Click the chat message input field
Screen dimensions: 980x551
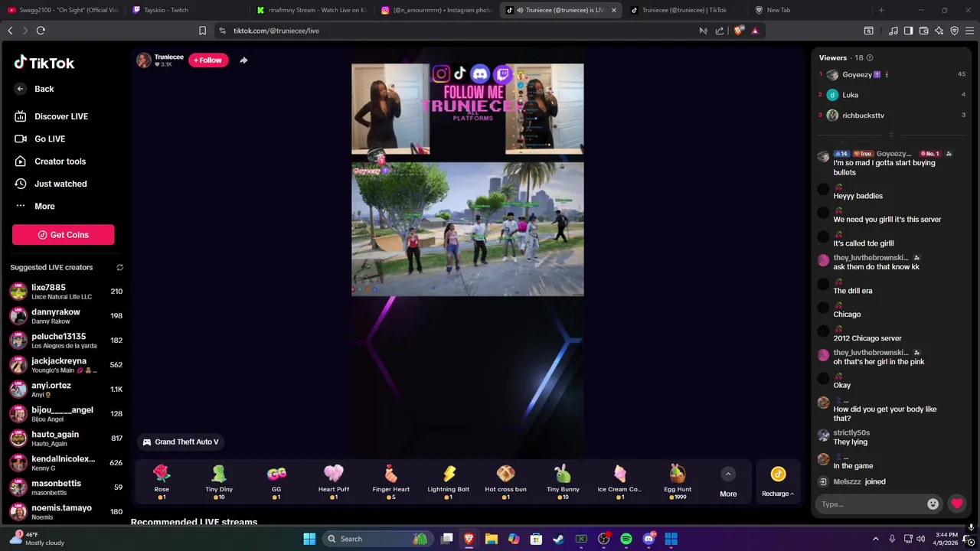tap(871, 504)
